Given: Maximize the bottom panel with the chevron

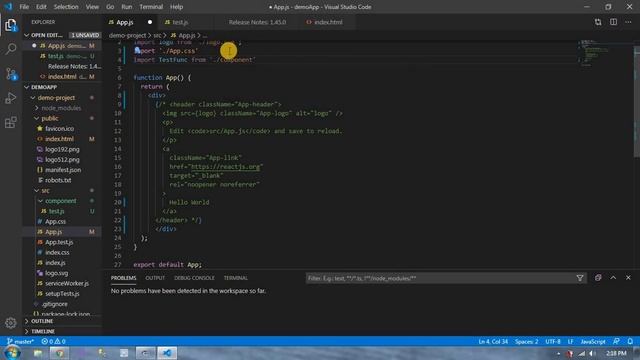Looking at the screenshot, I should pyautogui.click(x=613, y=278).
